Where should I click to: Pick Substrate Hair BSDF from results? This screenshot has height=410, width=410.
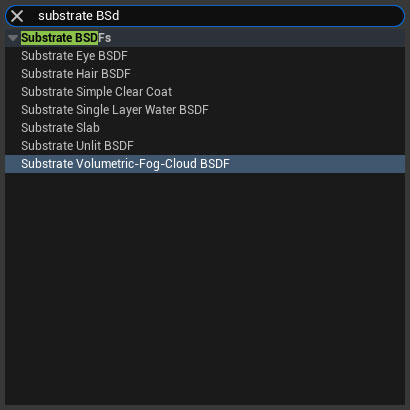[205, 74]
